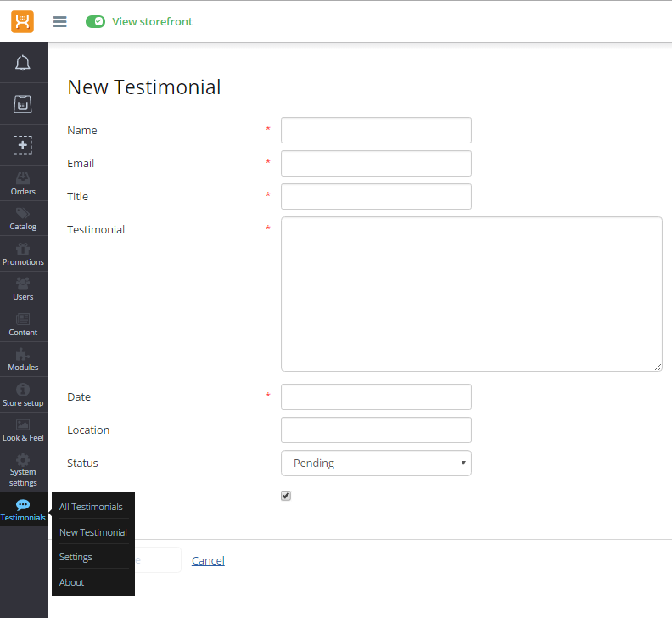Click the X-Cart logo icon
The image size is (672, 618).
click(x=22, y=21)
